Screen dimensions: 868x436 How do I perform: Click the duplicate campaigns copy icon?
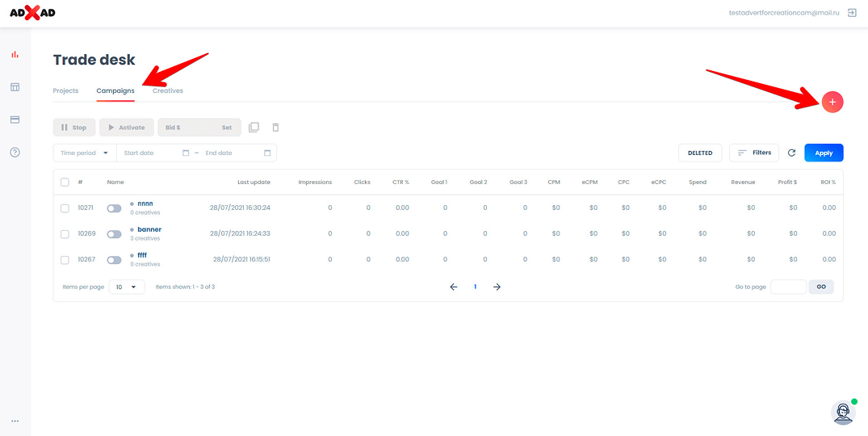pyautogui.click(x=254, y=128)
